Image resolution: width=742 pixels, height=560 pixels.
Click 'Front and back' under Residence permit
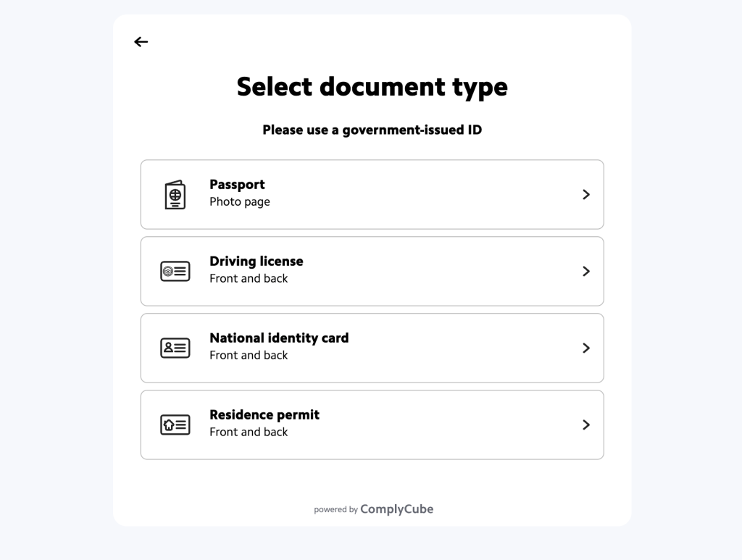point(249,432)
